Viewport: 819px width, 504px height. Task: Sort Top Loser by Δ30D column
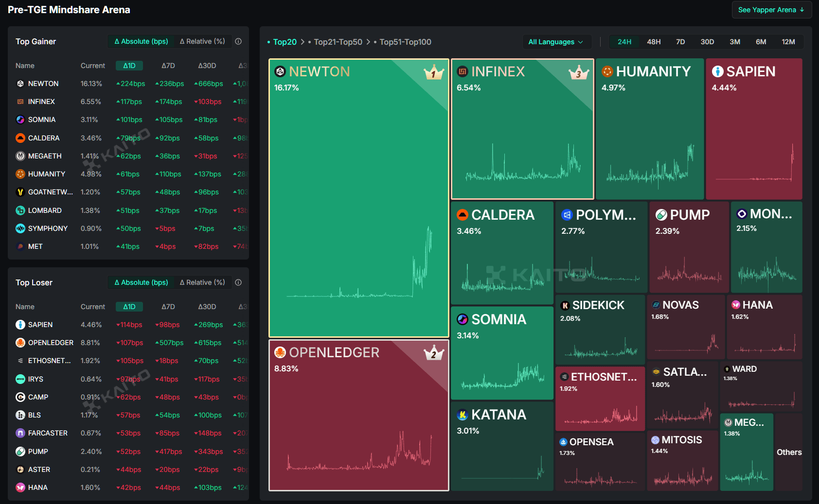click(207, 307)
